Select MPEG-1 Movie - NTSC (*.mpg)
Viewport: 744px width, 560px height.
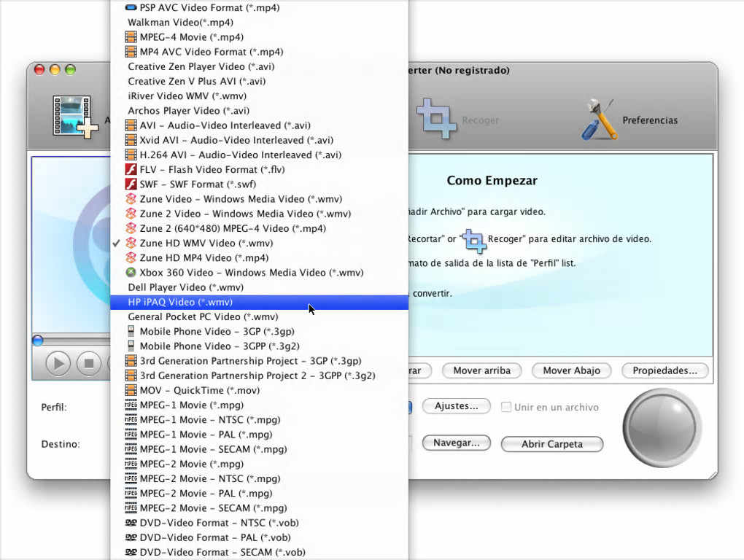click(x=259, y=420)
